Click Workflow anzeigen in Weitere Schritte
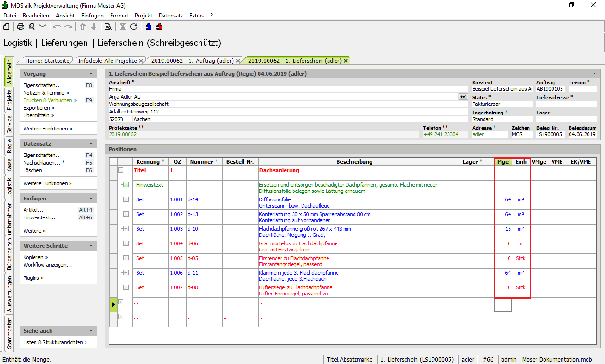Screen dimensions: 605x364 point(47,265)
